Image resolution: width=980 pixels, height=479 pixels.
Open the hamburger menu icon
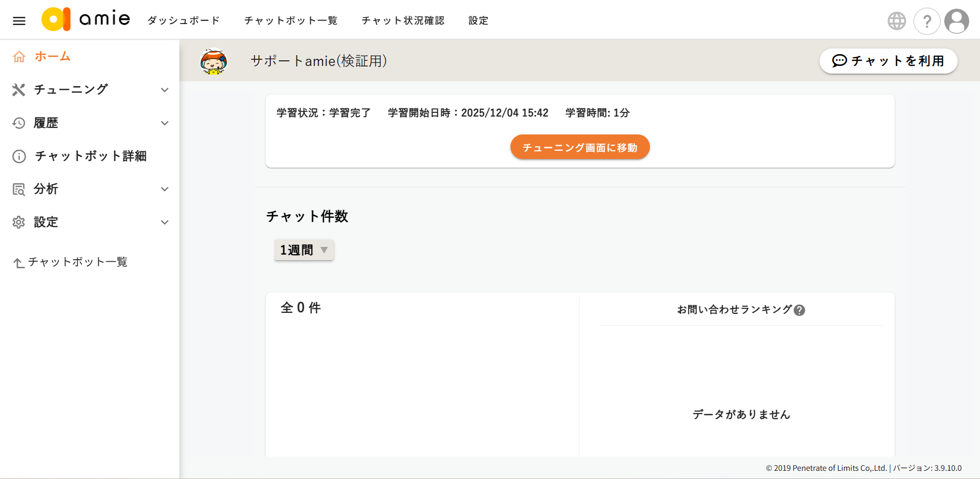pos(19,21)
